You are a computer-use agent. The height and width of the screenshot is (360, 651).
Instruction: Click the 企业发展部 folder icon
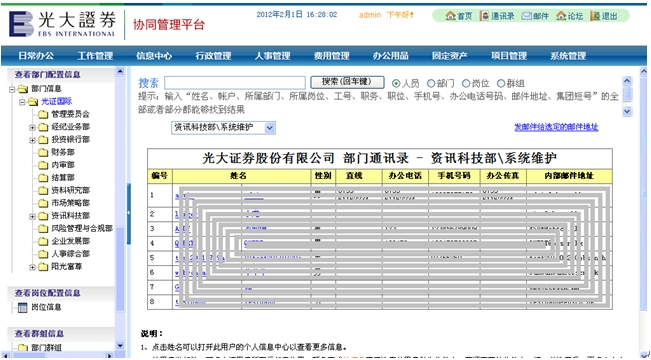click(x=43, y=241)
